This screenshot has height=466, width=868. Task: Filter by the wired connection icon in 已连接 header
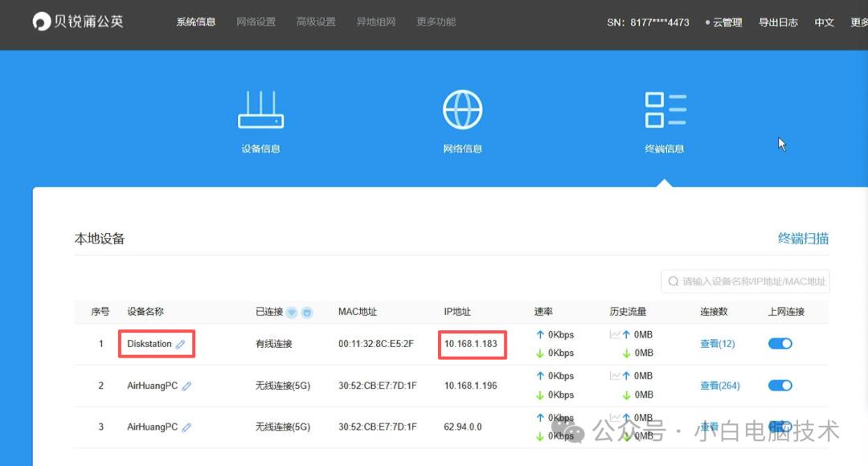click(x=306, y=312)
